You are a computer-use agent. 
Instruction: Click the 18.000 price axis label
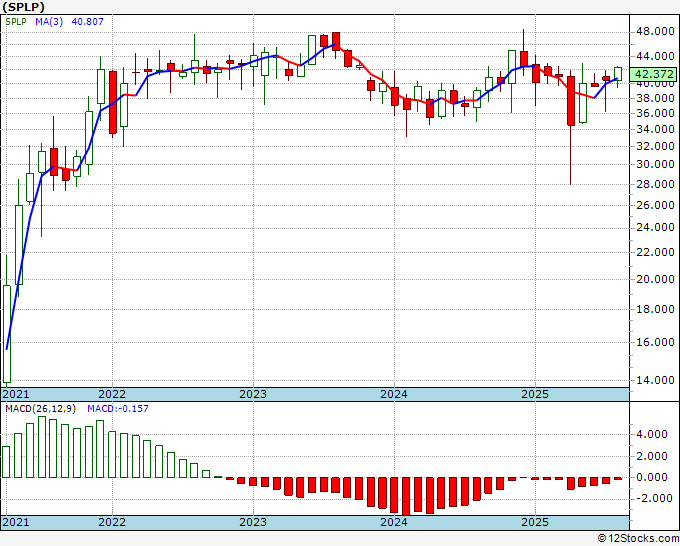tap(655, 309)
